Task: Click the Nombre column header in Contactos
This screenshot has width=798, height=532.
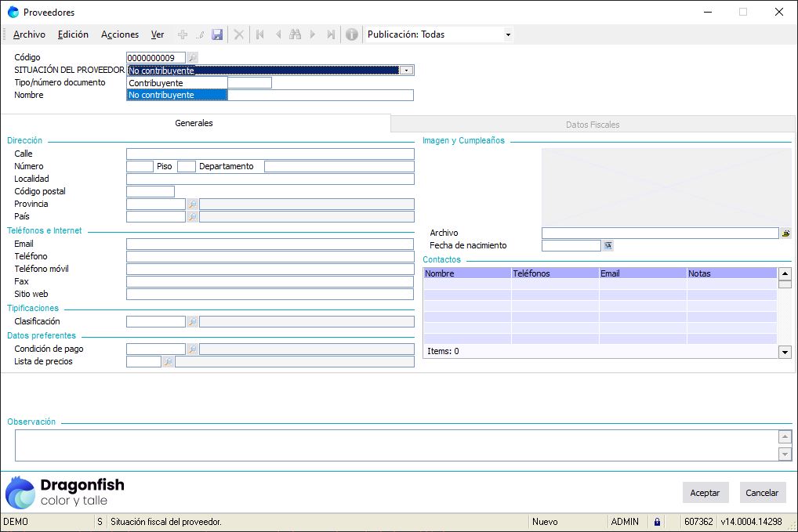Action: [x=467, y=273]
